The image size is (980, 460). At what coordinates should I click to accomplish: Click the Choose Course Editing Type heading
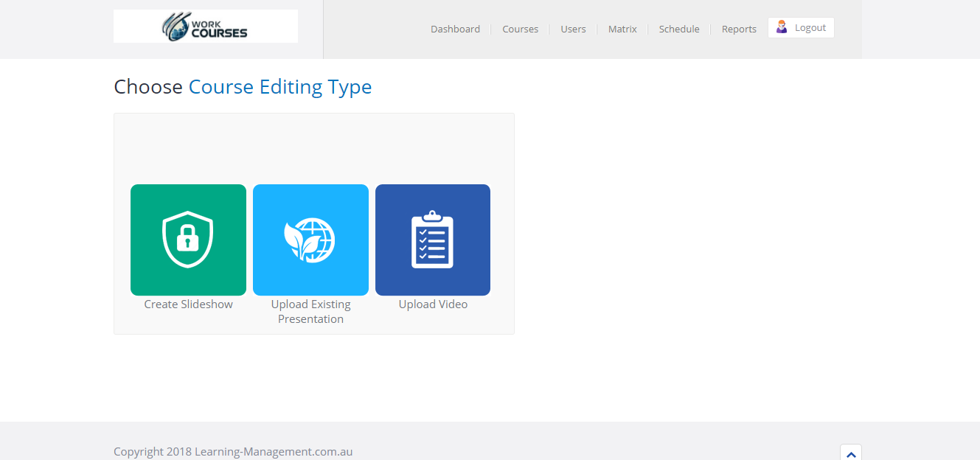point(243,87)
